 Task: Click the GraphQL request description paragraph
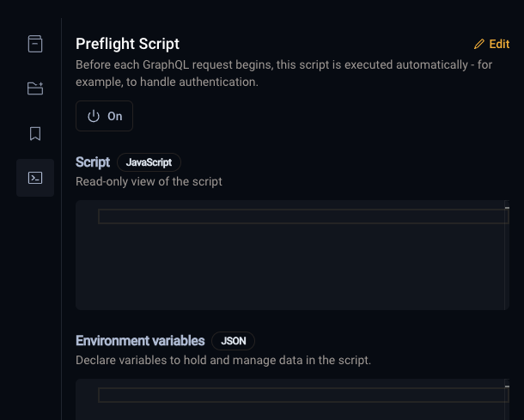tap(258, 74)
